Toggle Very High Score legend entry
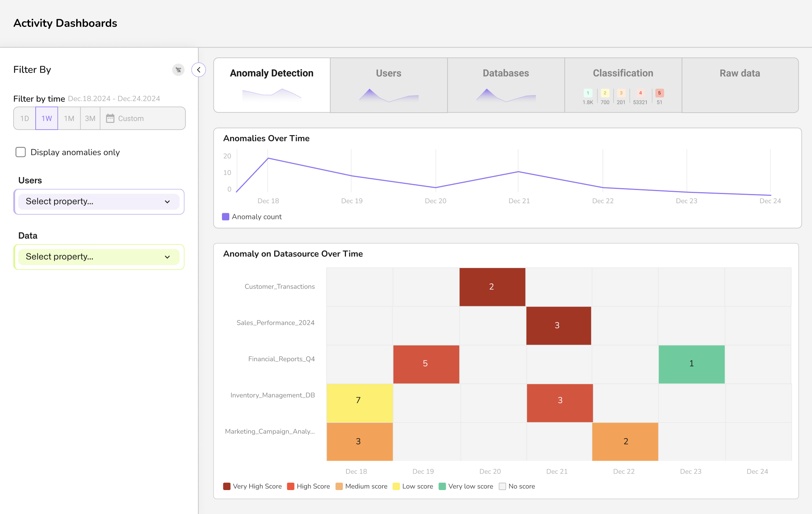 point(253,486)
